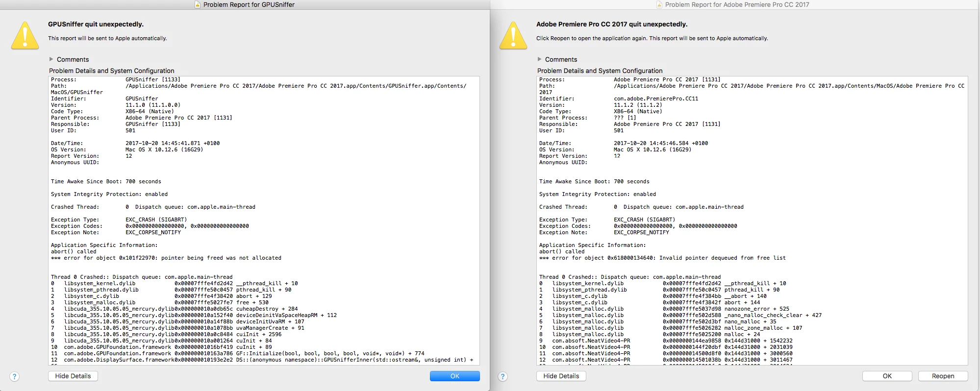Click date 2017-10-20 14:45:41.871 +0100
Screen dimensions: 980x391
pos(173,143)
